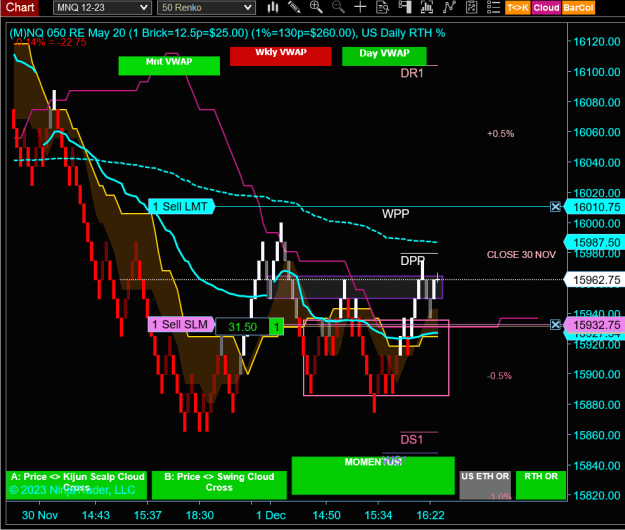The height and width of the screenshot is (530, 625).
Task: Open the chart properties list icon
Action: [493, 7]
